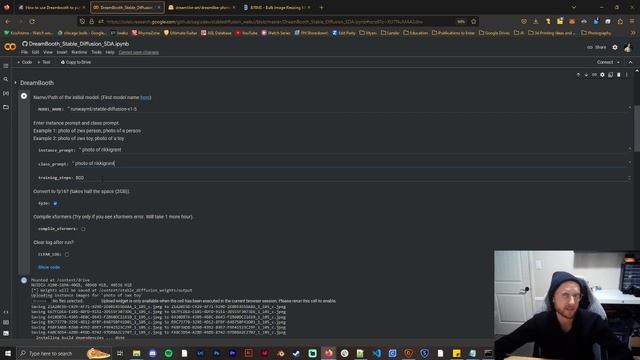640x360 pixels.
Task: Switch to How to use Dreambooth tab
Action: coord(52,7)
